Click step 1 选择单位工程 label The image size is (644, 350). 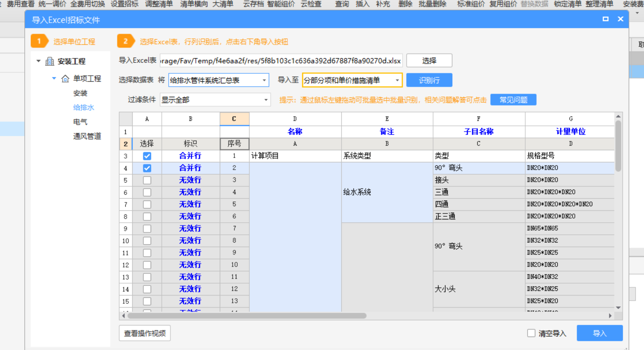pos(74,42)
